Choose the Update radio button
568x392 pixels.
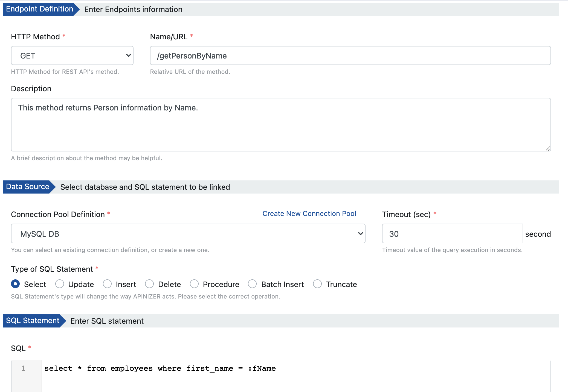point(60,284)
